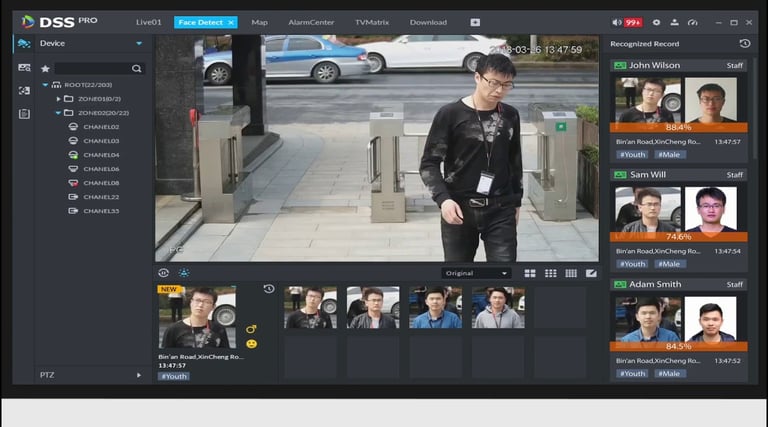This screenshot has width=768, height=427.
Task: Click #Youth tag on John Wilson record
Action: 632,155
